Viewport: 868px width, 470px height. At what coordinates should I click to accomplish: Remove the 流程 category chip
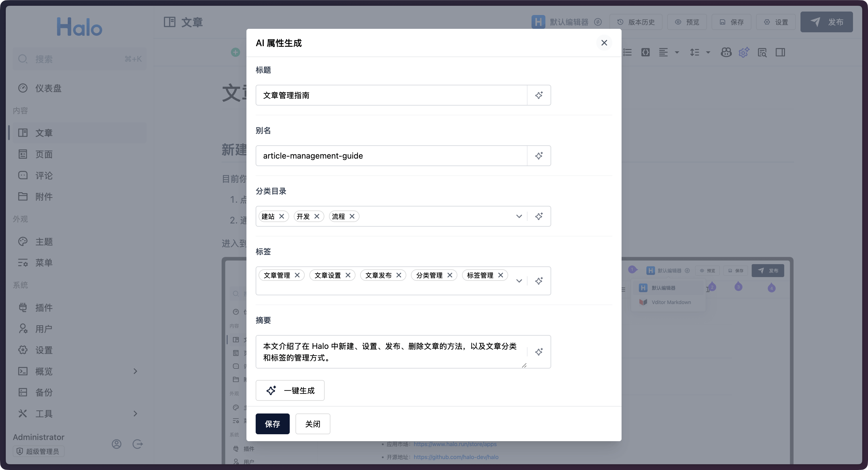point(352,216)
